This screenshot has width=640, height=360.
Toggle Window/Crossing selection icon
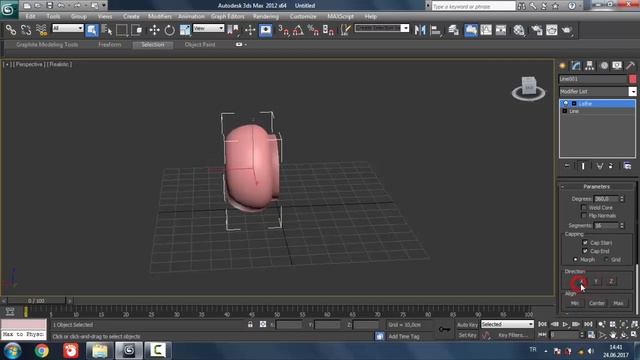[x=137, y=30]
